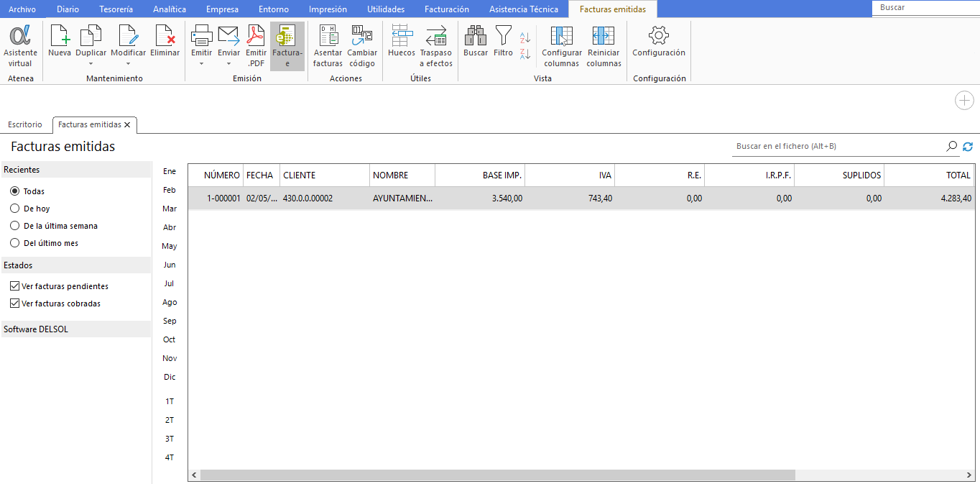Open the Utilidades ribbon tab
The height and width of the screenshot is (484, 980).
[386, 9]
